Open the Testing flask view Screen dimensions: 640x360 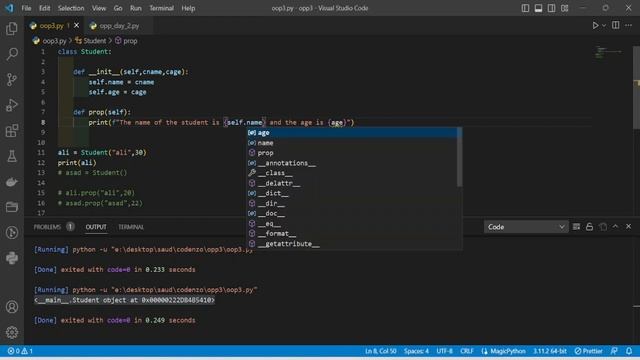tap(12, 156)
